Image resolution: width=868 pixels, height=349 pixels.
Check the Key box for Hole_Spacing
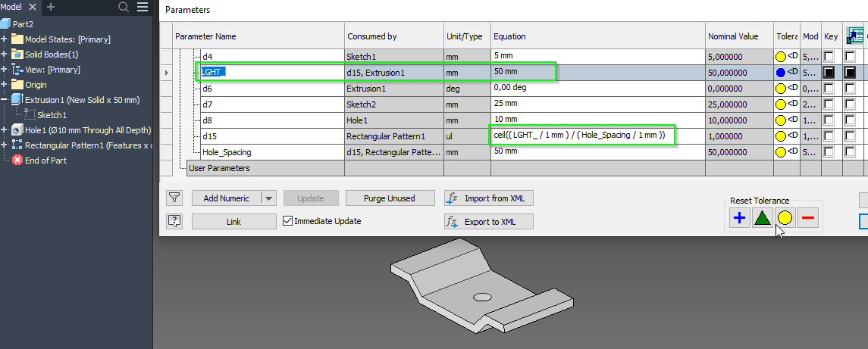[829, 151]
